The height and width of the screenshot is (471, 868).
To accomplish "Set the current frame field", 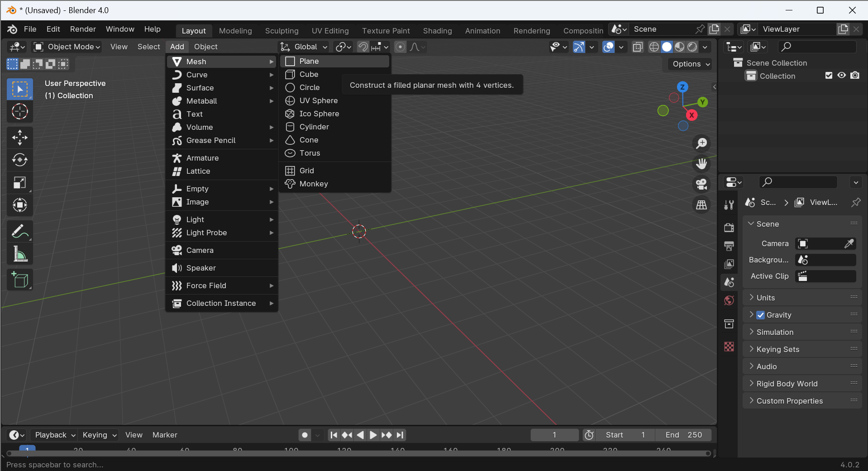I will point(554,435).
